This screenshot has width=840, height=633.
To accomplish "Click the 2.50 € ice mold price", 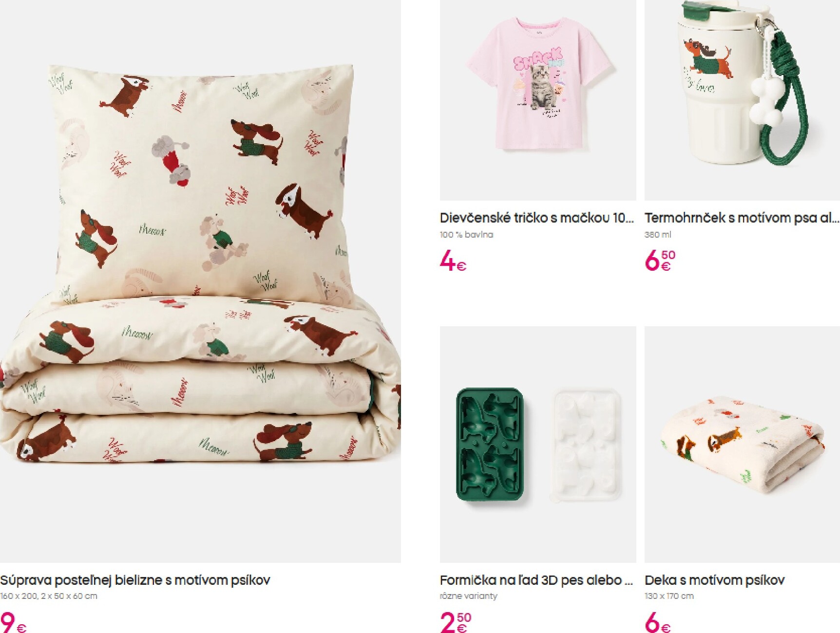I will click(x=456, y=622).
